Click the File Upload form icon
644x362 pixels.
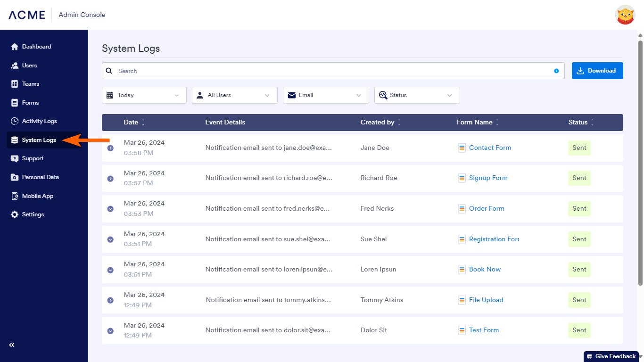pos(462,300)
